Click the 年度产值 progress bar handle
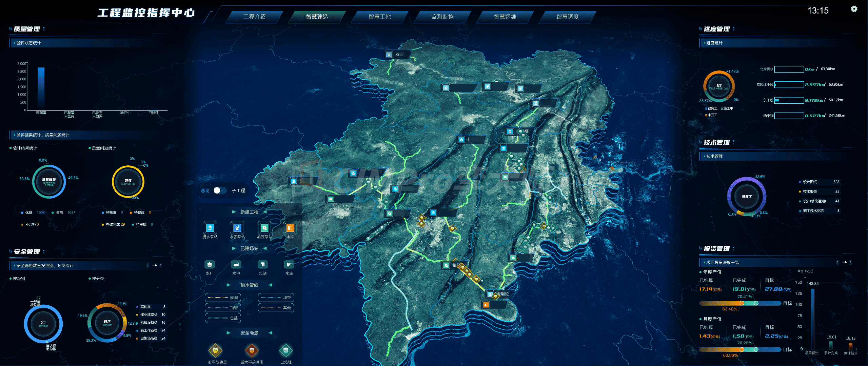This screenshot has width=868, height=366. pos(742,303)
